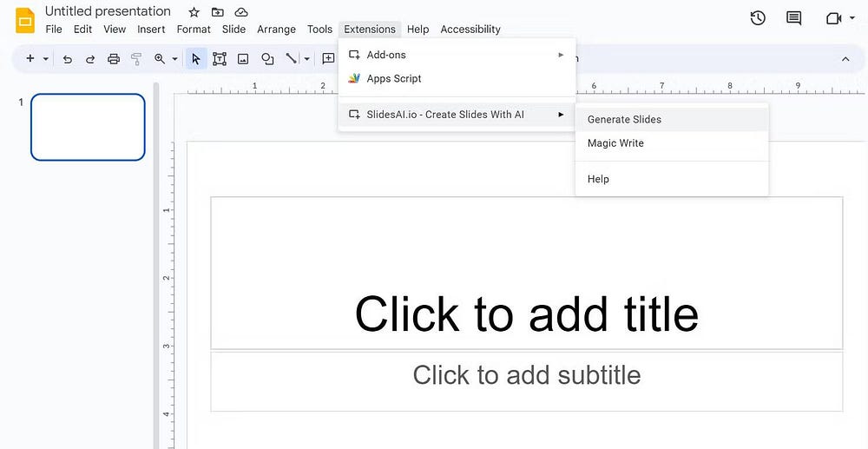The height and width of the screenshot is (449, 868).
Task: Open Apps Script from Extensions menu
Action: pyautogui.click(x=394, y=78)
